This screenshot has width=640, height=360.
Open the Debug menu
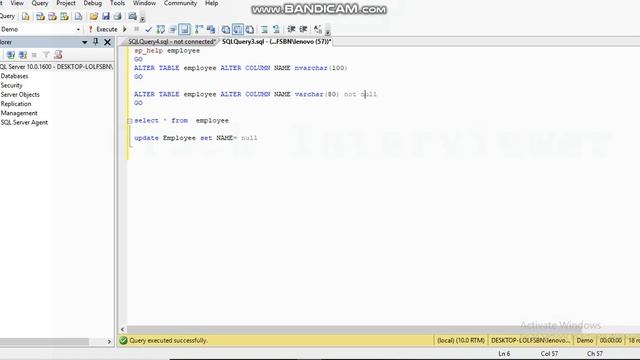[93, 3]
